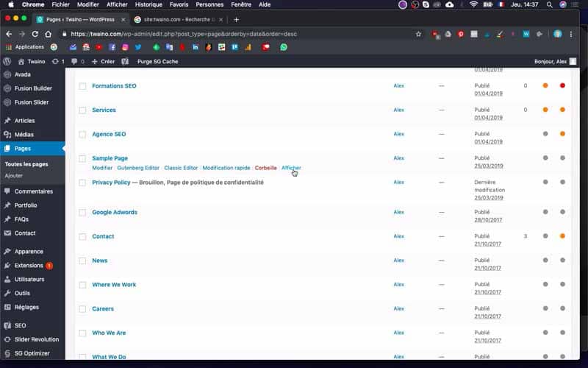This screenshot has width=588, height=368.
Task: Click the Wi-Fi status icon
Action: click(473, 4)
